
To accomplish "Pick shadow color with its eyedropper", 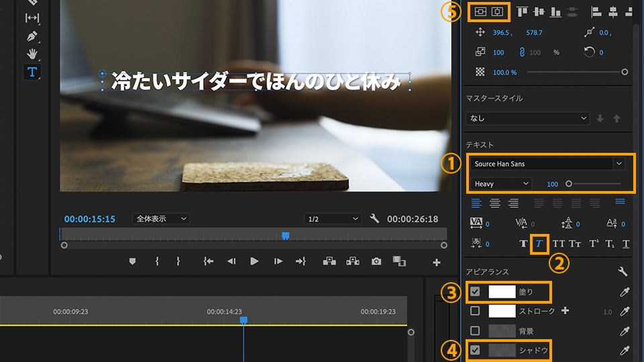I will 625,351.
